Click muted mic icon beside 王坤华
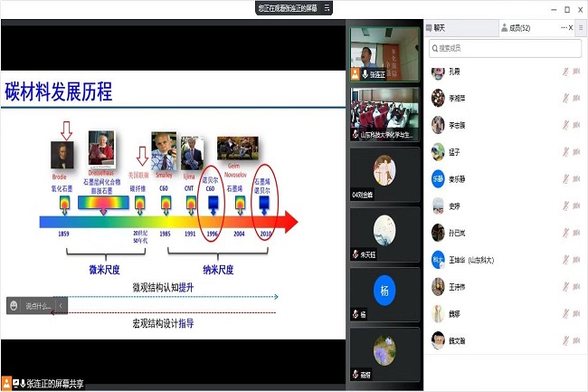The width and height of the screenshot is (588, 392). coord(565,260)
